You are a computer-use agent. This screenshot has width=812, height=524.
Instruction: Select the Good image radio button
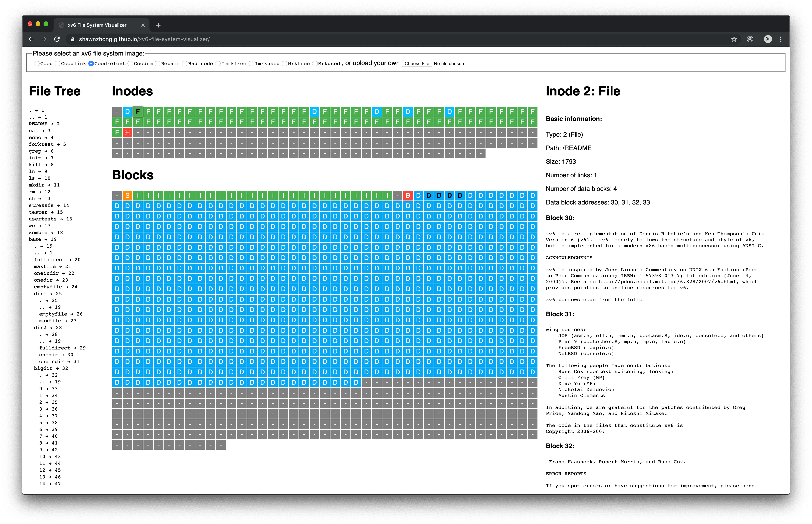point(36,64)
